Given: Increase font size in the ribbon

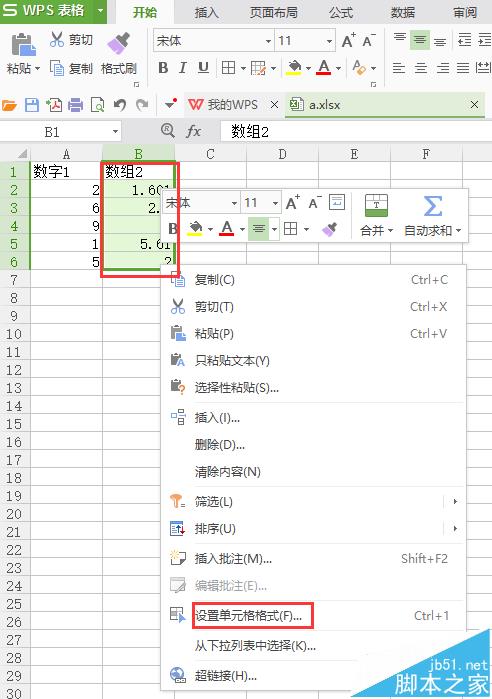Looking at the screenshot, I should 348,41.
